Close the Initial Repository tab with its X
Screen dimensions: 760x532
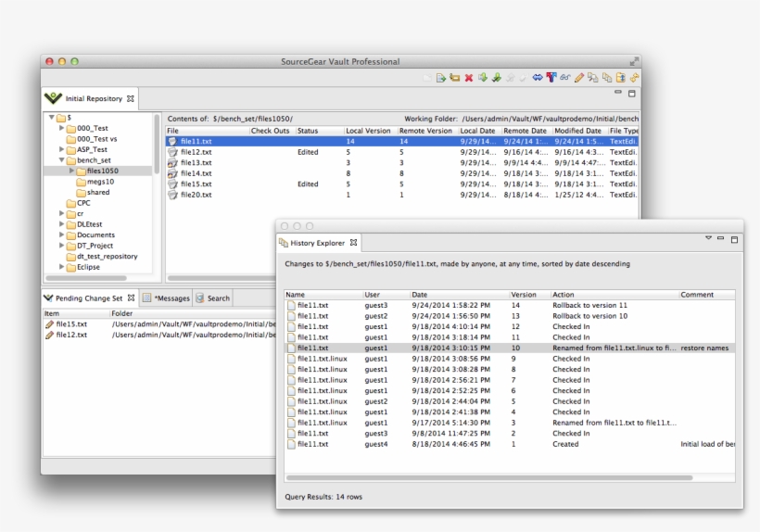(131, 98)
